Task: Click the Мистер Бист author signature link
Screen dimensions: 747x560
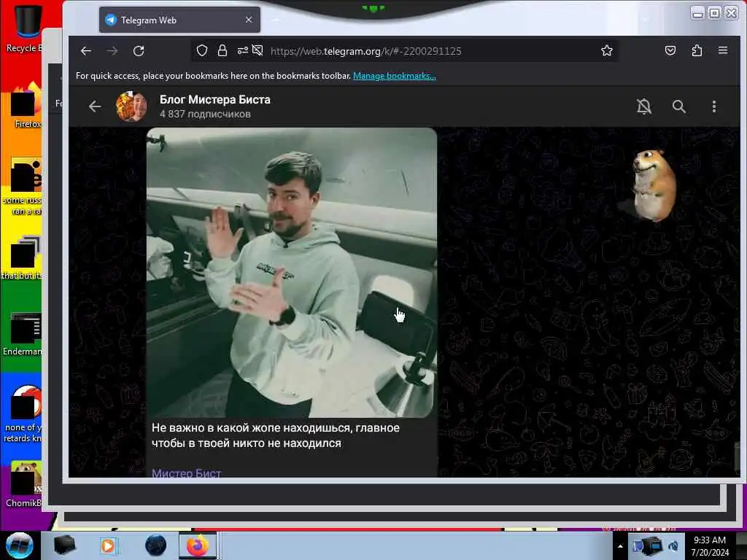Action: (186, 472)
